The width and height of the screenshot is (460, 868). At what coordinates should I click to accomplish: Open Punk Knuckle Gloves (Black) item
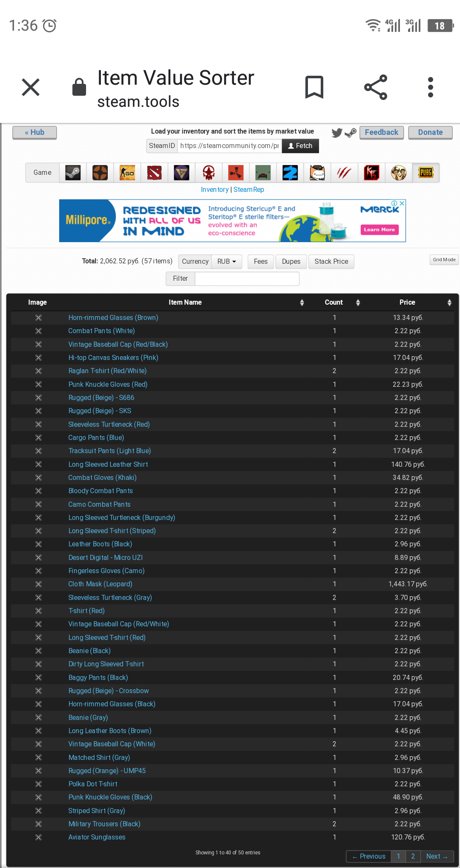click(110, 797)
